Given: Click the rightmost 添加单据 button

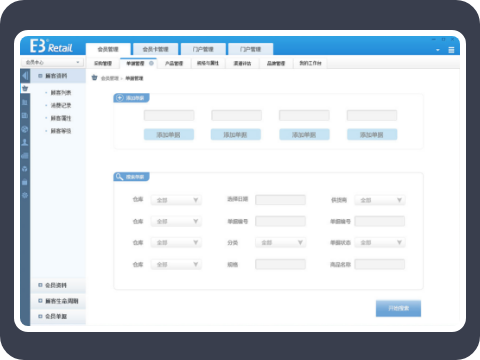Looking at the screenshot, I should (x=372, y=135).
